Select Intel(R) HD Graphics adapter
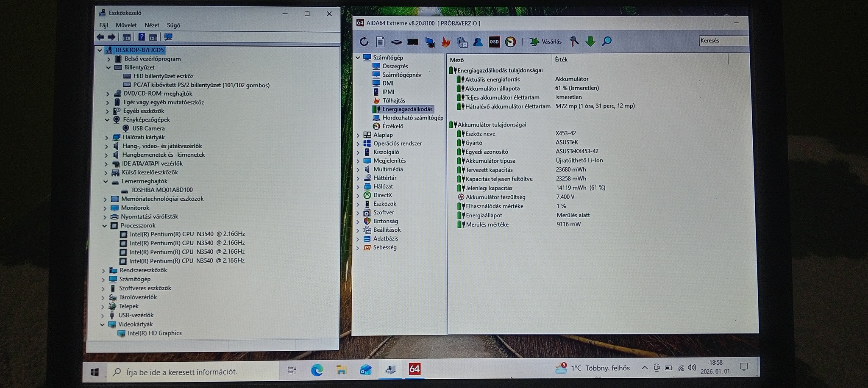The width and height of the screenshot is (868, 388). click(x=155, y=333)
